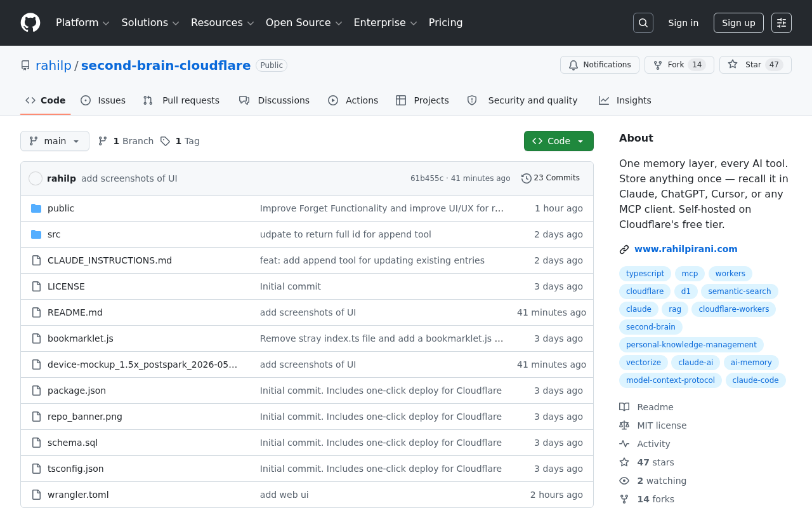
Task: Open the Security and quality tab
Action: [523, 100]
